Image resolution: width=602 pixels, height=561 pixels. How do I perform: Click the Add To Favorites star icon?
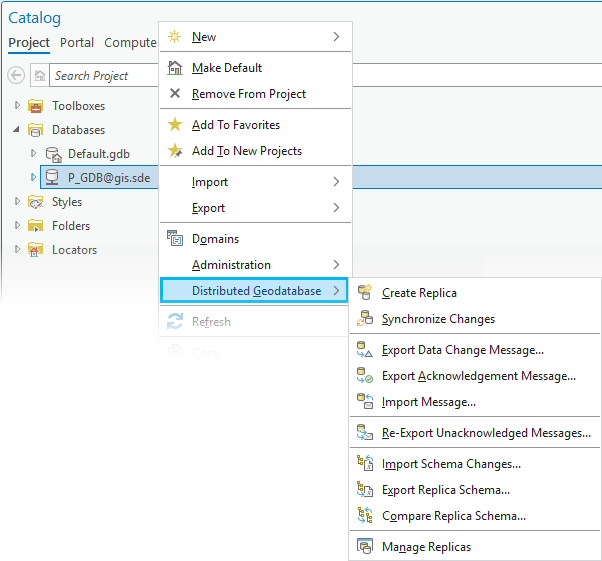tap(175, 125)
